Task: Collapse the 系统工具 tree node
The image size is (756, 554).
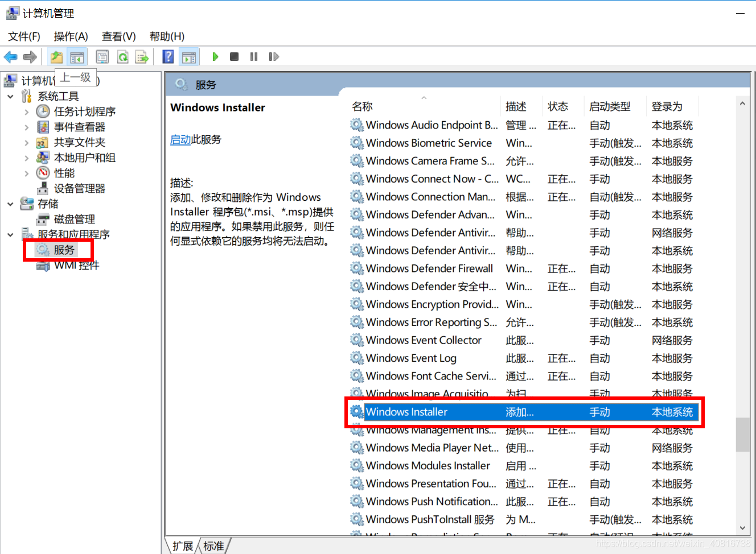Action: coord(10,96)
